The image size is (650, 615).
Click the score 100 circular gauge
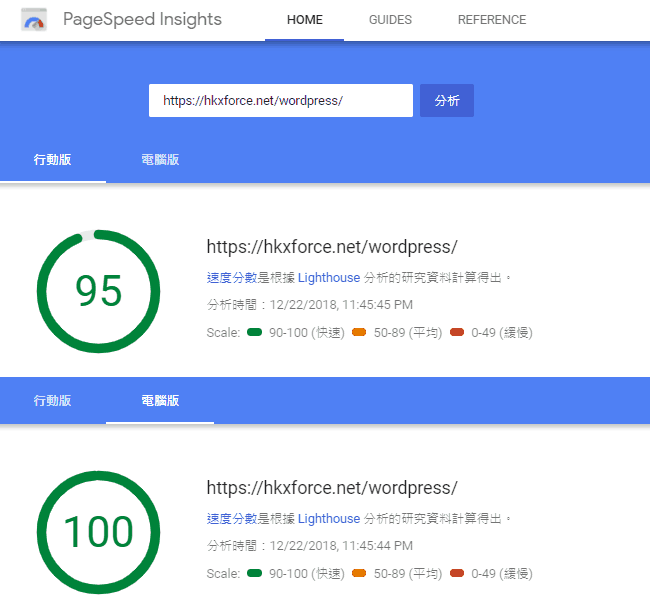click(99, 532)
